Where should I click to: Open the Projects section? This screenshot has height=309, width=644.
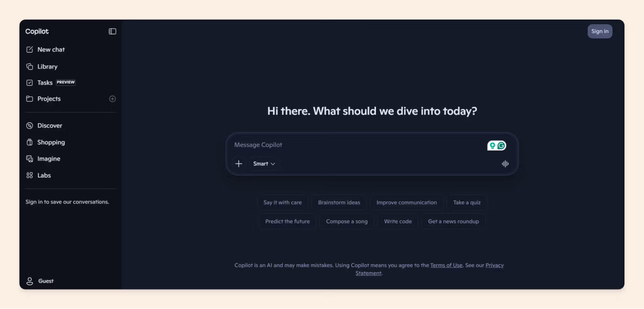click(49, 99)
